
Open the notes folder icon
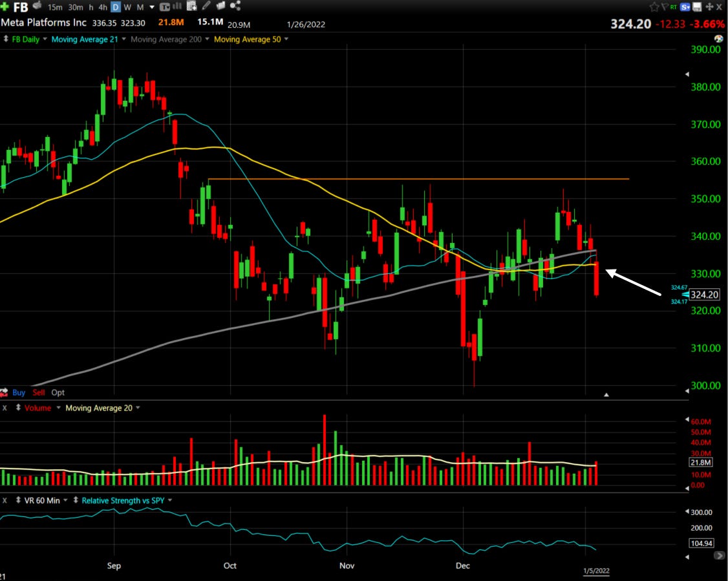pyautogui.click(x=220, y=6)
